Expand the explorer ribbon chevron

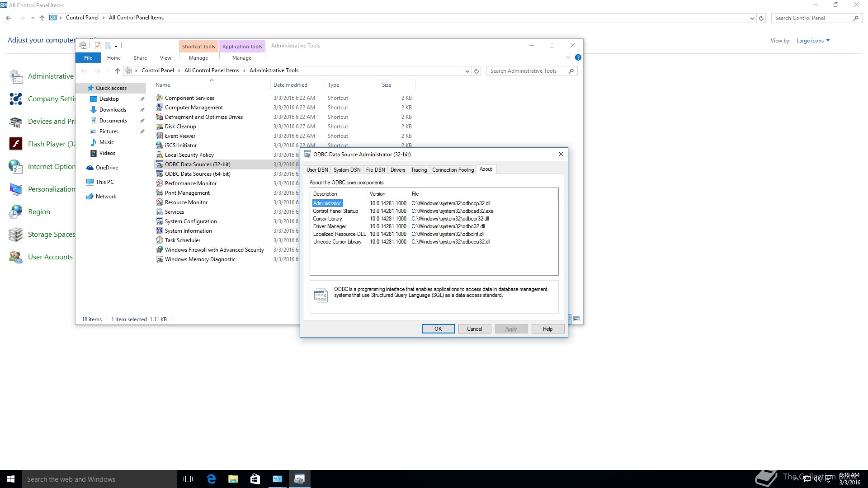[568, 58]
